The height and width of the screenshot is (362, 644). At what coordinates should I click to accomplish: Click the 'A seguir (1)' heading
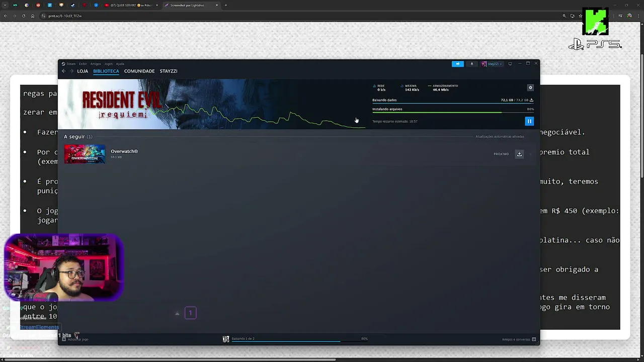coord(78,137)
